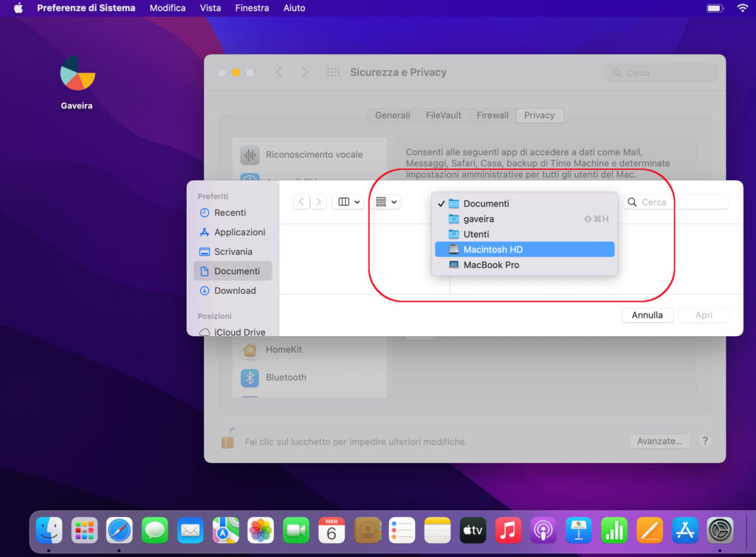Click the System Preferences Cerca search field

coord(661,73)
